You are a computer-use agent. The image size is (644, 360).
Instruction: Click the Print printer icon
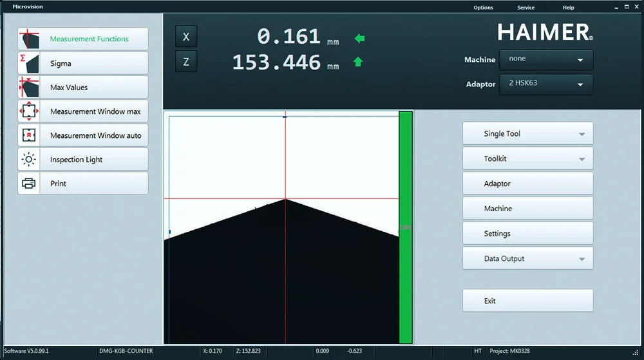(x=29, y=183)
